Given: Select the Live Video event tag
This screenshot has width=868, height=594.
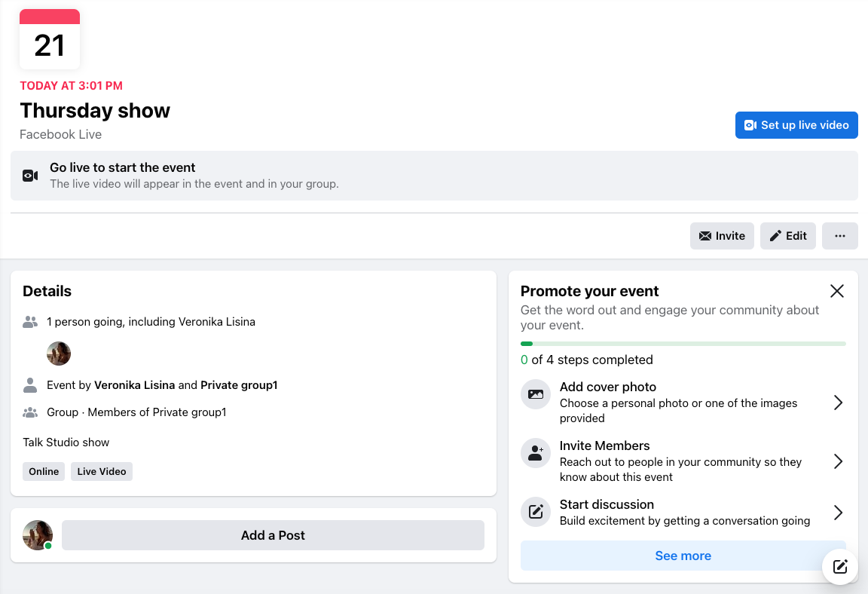Looking at the screenshot, I should [x=101, y=471].
